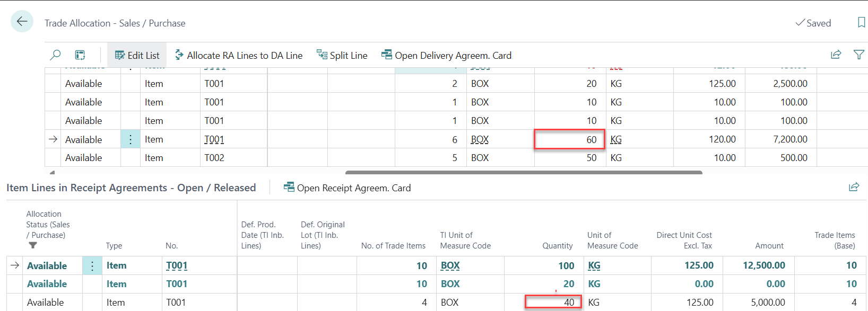Click the horizontal scrollbar of upper grid
868x311 pixels.
pyautogui.click(x=523, y=172)
